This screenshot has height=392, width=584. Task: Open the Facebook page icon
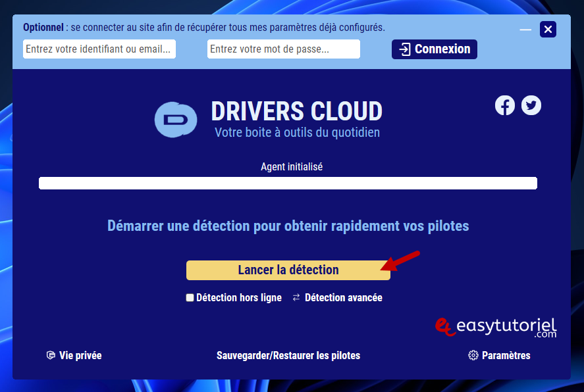[x=505, y=105]
